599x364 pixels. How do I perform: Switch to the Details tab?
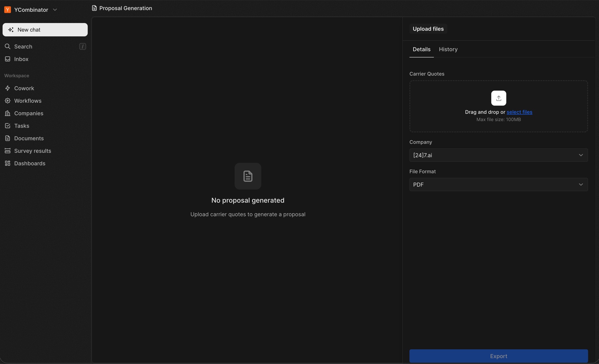pos(421,49)
